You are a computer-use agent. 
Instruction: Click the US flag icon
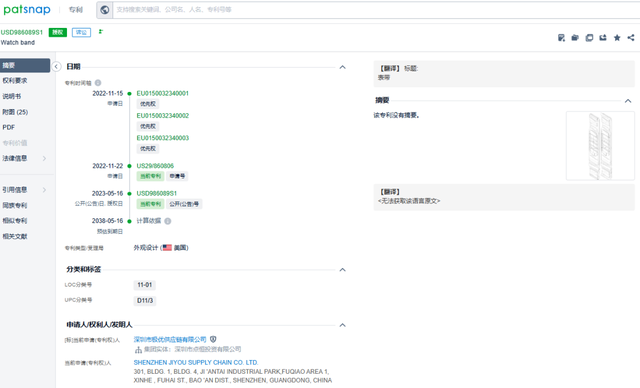[167, 248]
